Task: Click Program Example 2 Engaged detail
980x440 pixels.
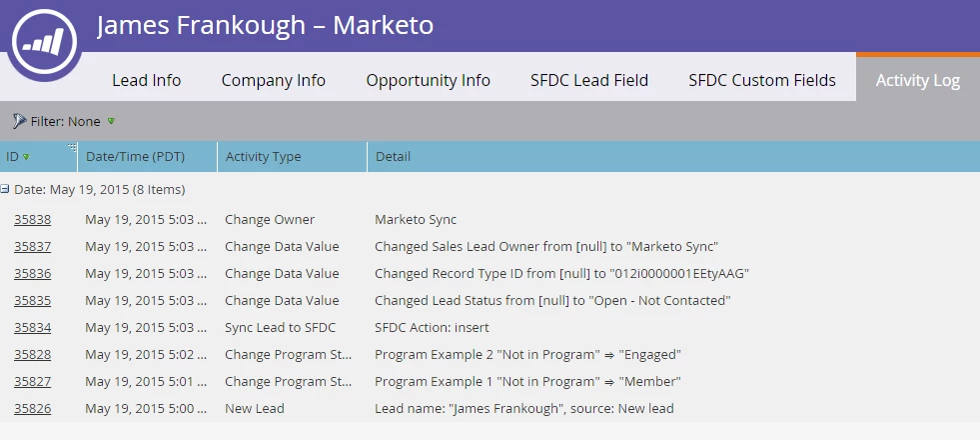Action: (528, 354)
